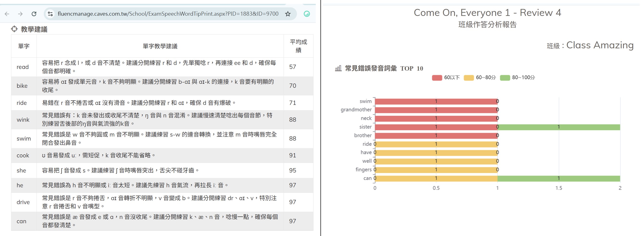Click the green bar in the sister row
The width and height of the screenshot is (644, 236).
point(559,127)
